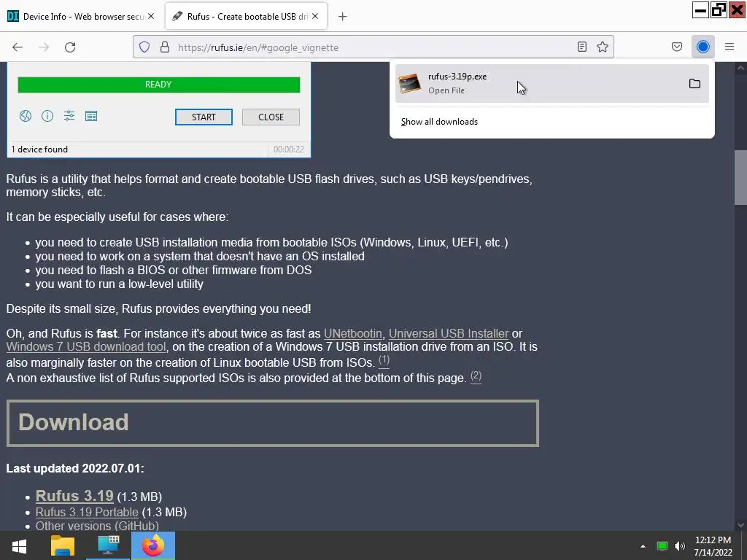
Task: Click Rufus language globe icon
Action: (x=26, y=116)
